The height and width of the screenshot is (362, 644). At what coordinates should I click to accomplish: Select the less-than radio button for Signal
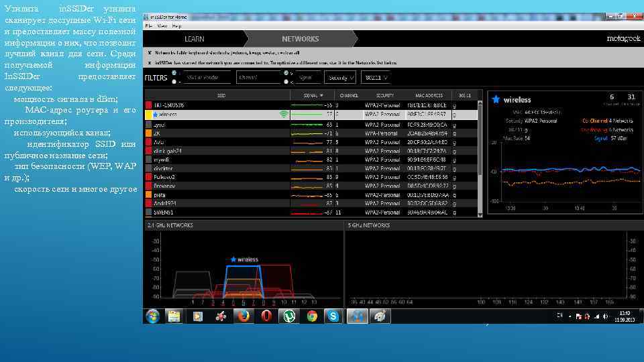click(x=286, y=82)
